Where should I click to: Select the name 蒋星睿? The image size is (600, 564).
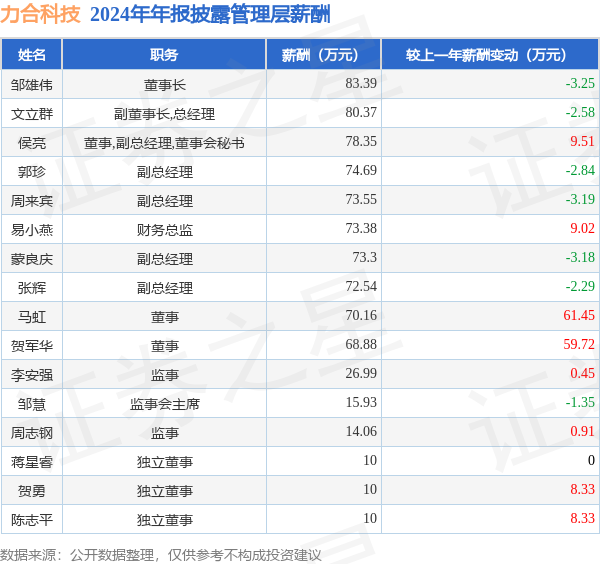32,462
